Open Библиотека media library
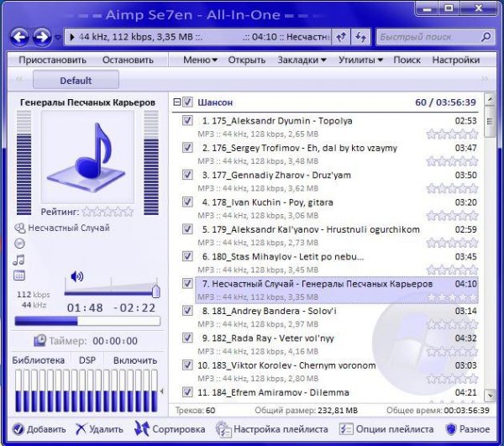Viewport: 504px width, 446px height. tap(39, 360)
